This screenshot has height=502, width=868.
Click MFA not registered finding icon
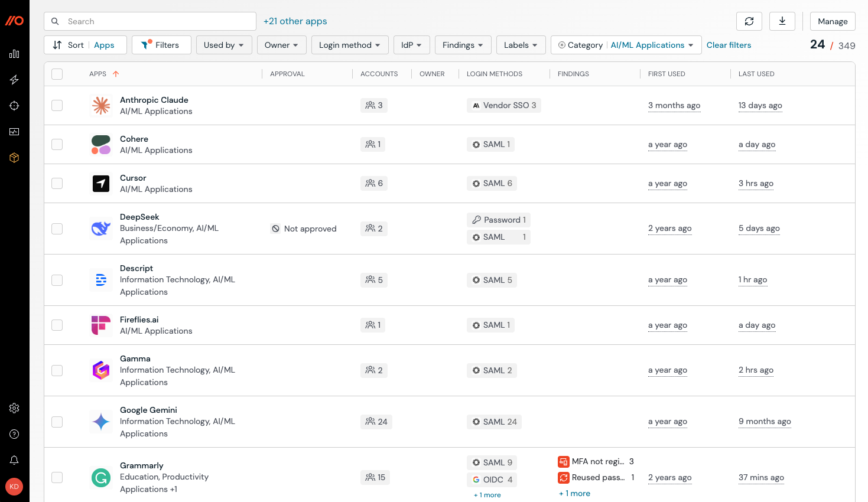(x=564, y=462)
